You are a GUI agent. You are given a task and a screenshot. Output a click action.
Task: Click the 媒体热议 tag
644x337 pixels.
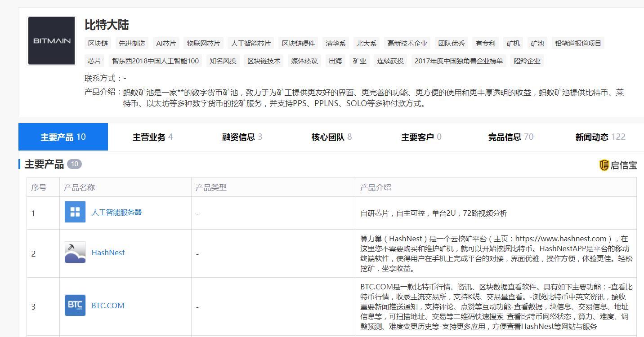[304, 61]
